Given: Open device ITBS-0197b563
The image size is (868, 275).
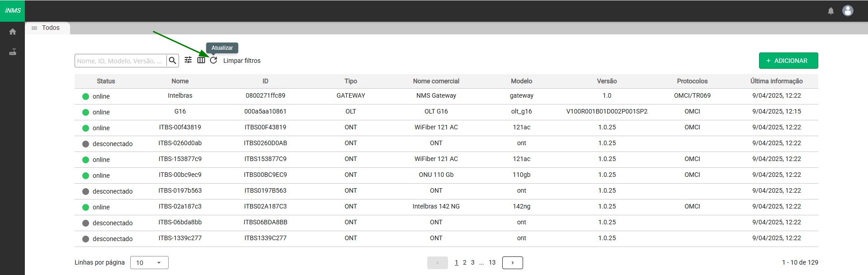Looking at the screenshot, I should (180, 191).
